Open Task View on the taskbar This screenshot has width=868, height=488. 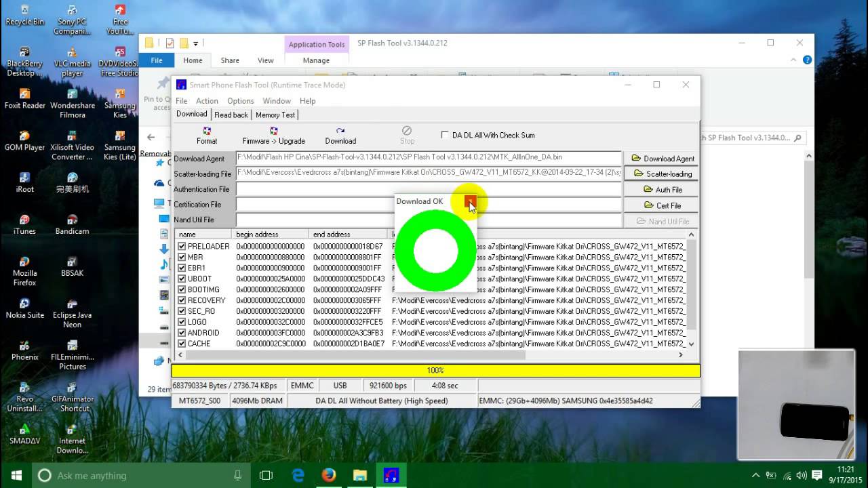coord(266,475)
